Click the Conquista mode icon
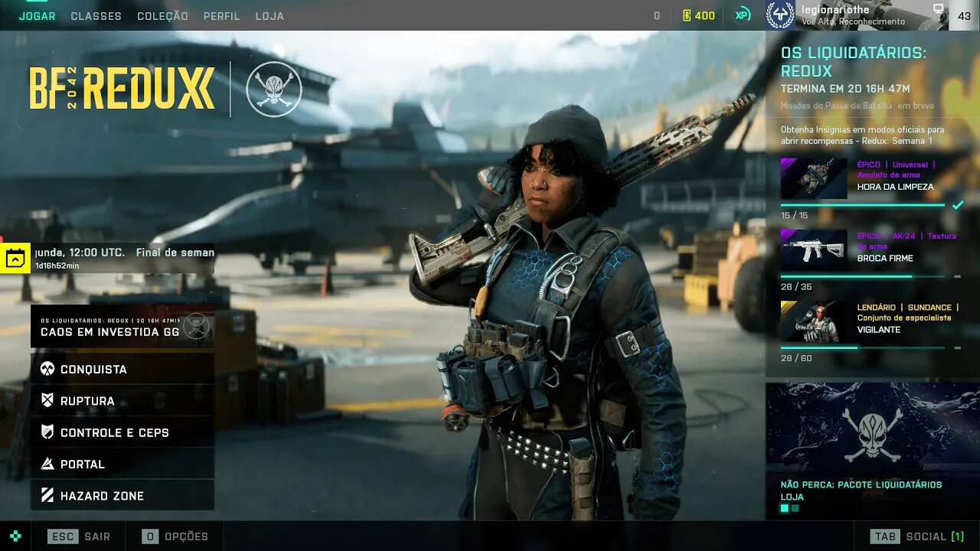The width and height of the screenshot is (980, 551). (47, 370)
